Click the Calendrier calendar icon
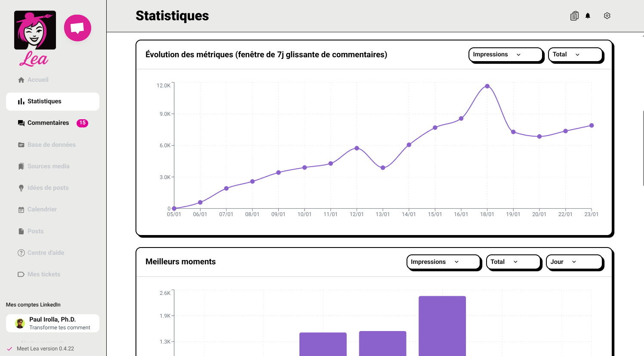This screenshot has width=644, height=356. [21, 210]
